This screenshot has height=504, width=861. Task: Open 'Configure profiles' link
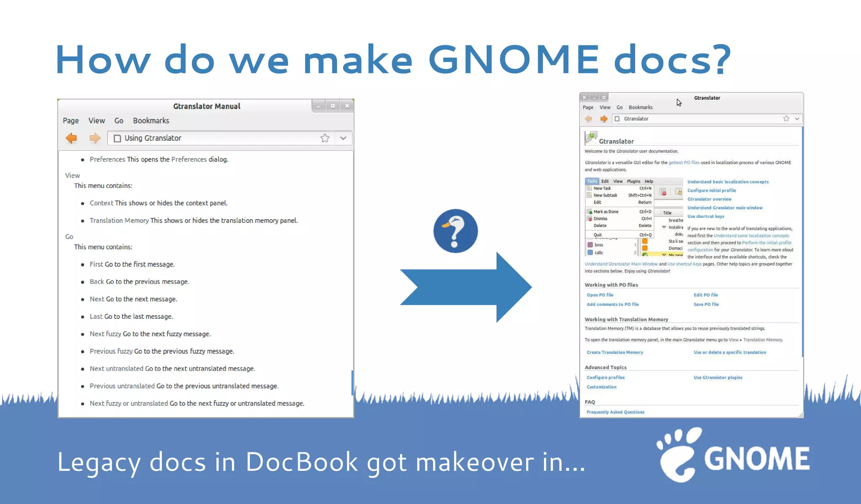click(x=606, y=378)
